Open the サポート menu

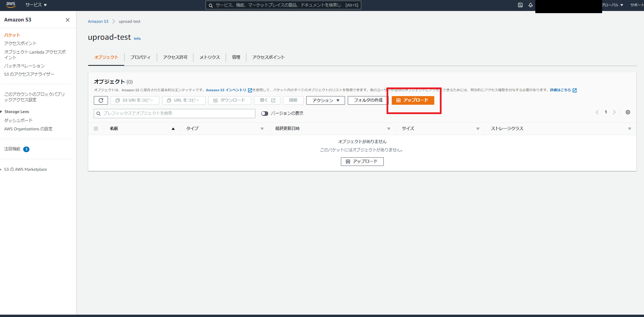(x=637, y=5)
